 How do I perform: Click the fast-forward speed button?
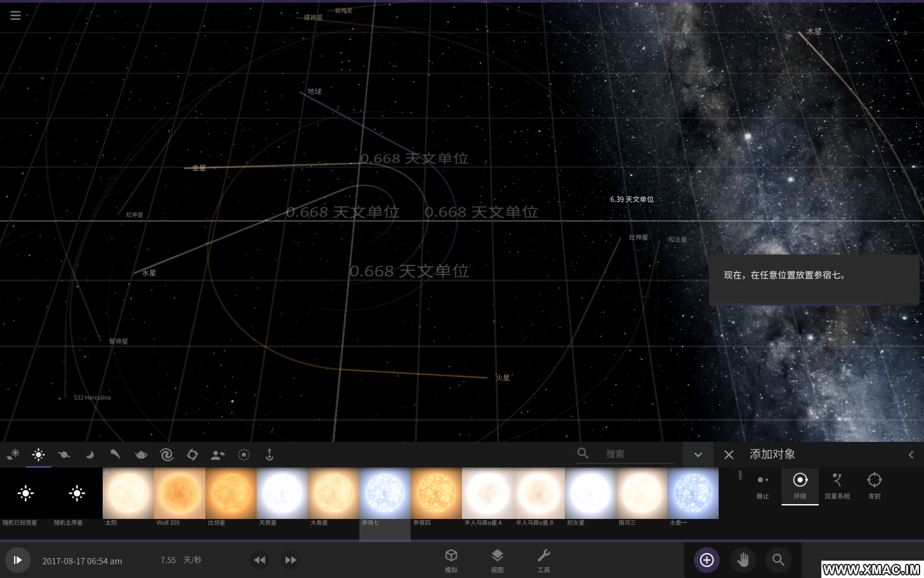pos(291,560)
